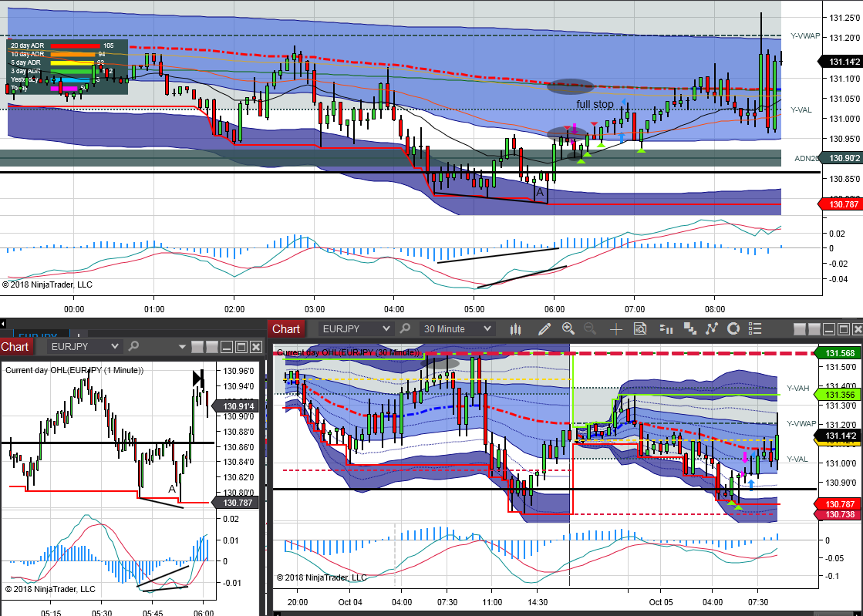Open the strategies stacked-squares icon

pyautogui.click(x=689, y=329)
